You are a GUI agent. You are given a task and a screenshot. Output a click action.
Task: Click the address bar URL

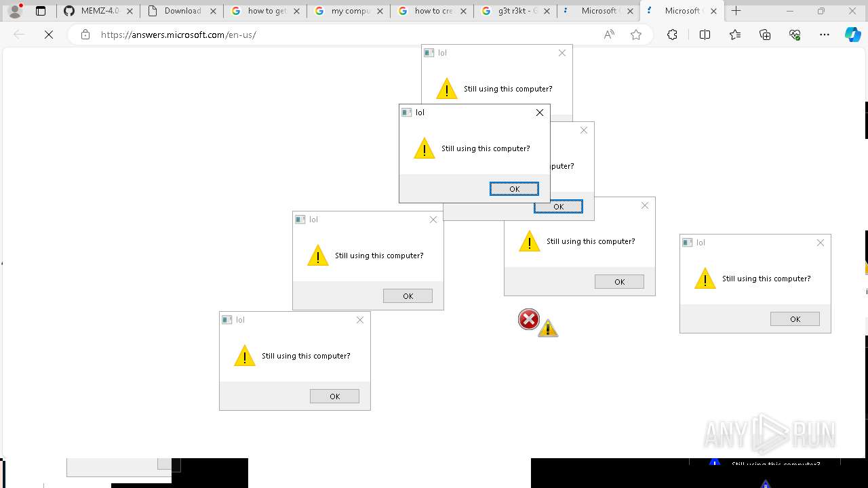(x=178, y=35)
